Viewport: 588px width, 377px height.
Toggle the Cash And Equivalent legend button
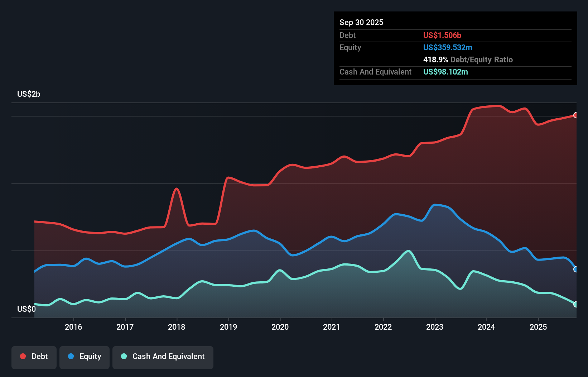(x=163, y=357)
